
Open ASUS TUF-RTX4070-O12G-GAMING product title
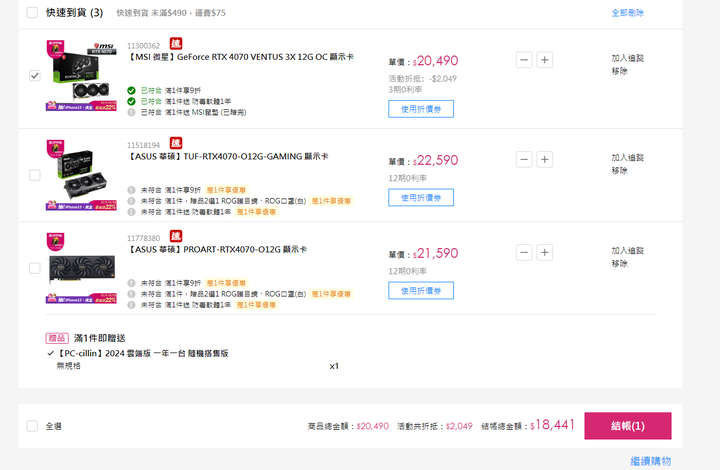tap(228, 157)
